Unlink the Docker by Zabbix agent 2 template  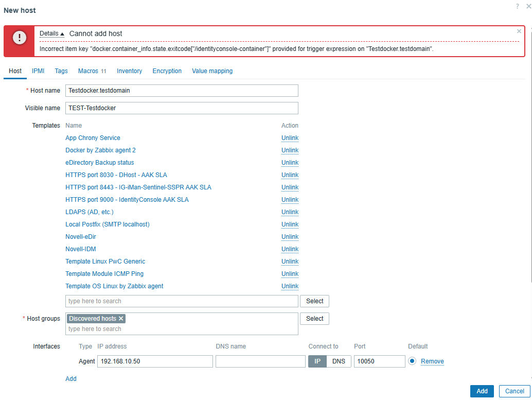(290, 150)
